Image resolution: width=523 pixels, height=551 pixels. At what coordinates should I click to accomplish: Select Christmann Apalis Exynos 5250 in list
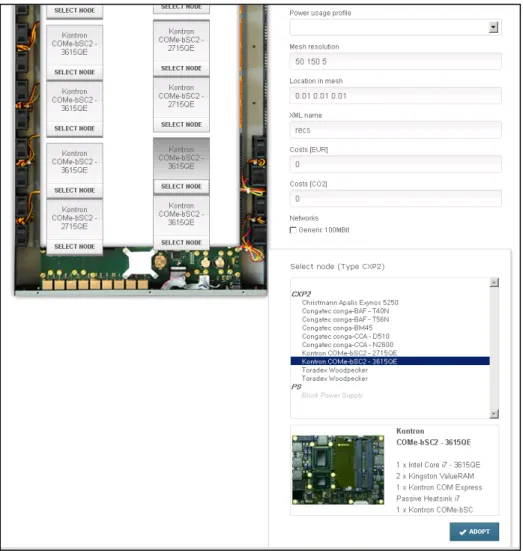click(x=350, y=303)
